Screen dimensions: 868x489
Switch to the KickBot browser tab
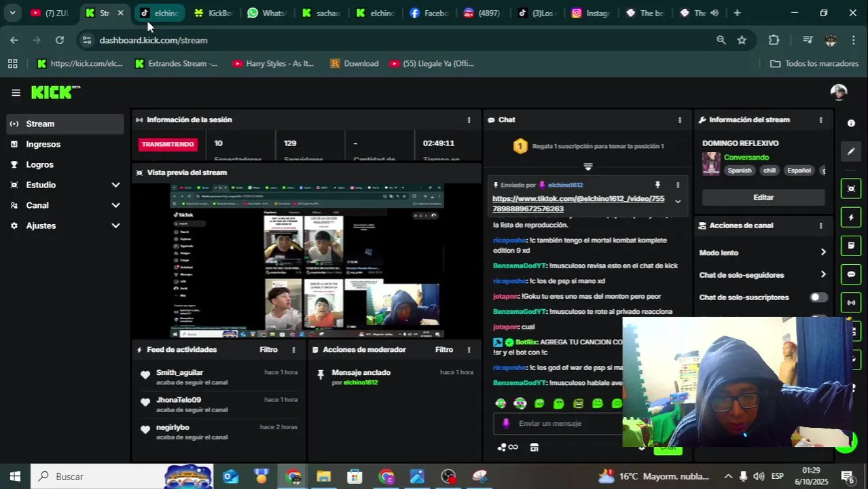pyautogui.click(x=213, y=13)
